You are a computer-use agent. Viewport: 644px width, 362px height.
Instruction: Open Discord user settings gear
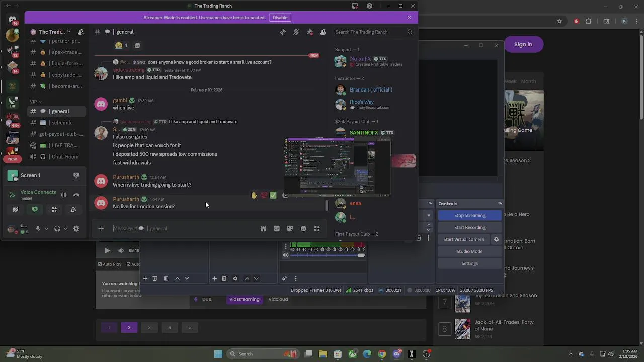click(76, 229)
